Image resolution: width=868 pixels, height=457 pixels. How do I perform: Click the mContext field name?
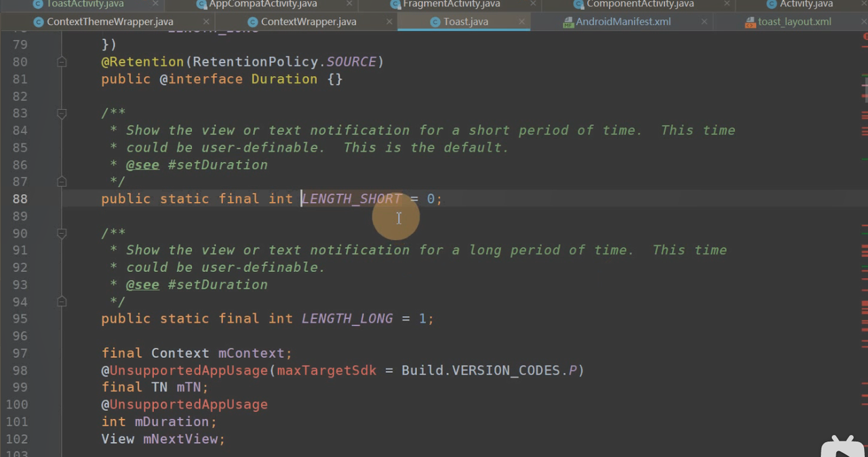click(x=251, y=353)
